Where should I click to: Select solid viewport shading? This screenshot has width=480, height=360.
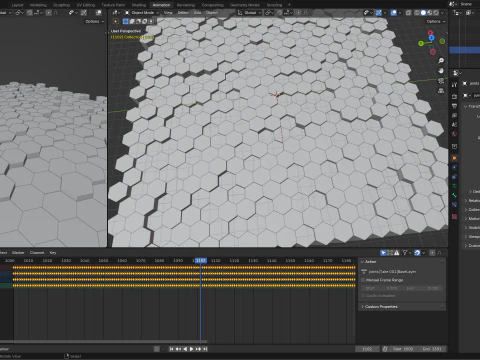423,13
